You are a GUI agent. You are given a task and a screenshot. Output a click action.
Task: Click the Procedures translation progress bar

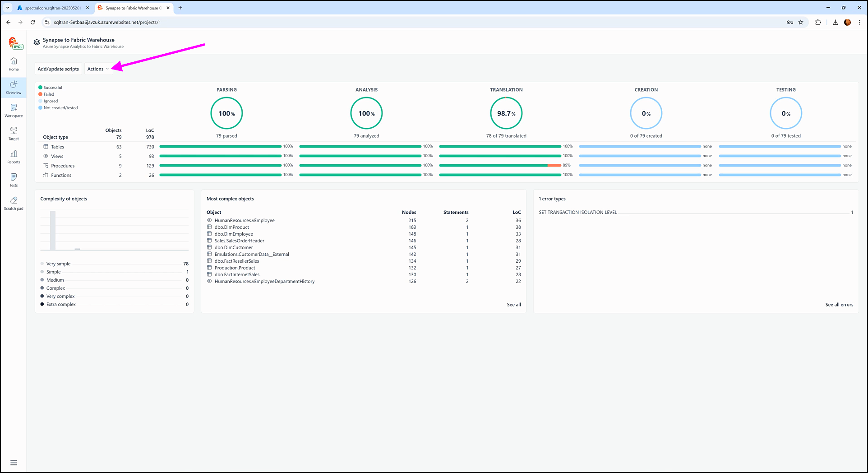pyautogui.click(x=500, y=166)
